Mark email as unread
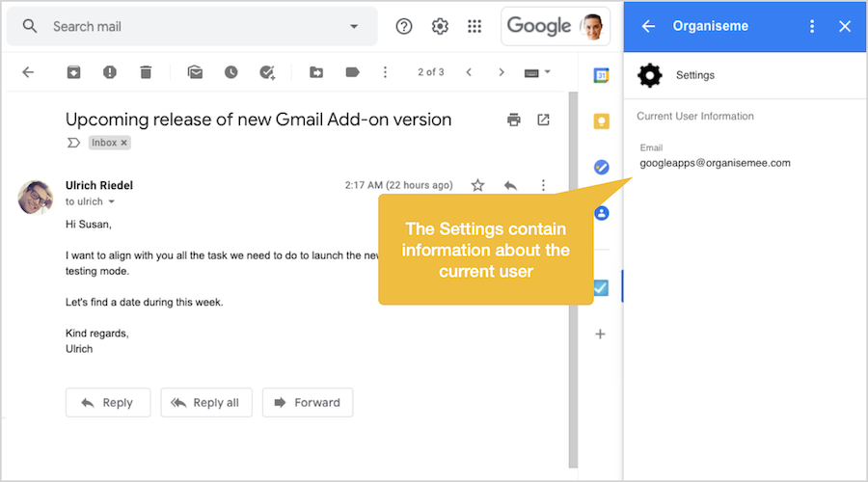Screen dimensions: 868x482 195,72
